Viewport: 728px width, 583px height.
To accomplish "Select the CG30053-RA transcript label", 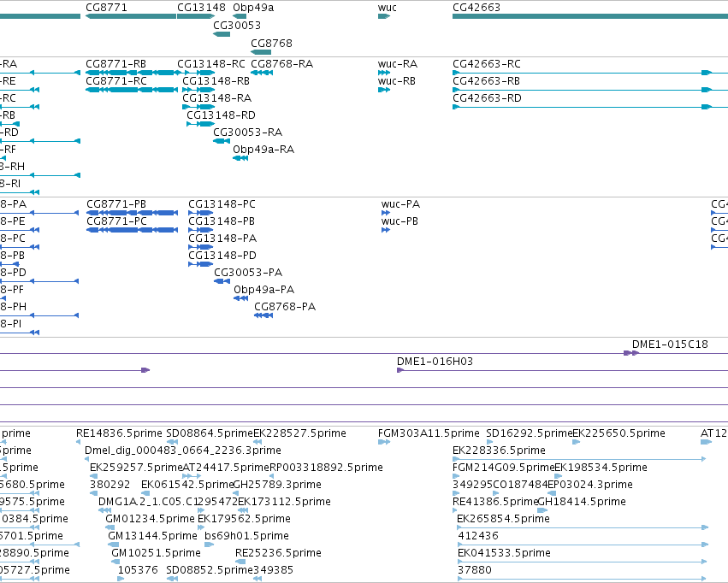I will (x=248, y=132).
